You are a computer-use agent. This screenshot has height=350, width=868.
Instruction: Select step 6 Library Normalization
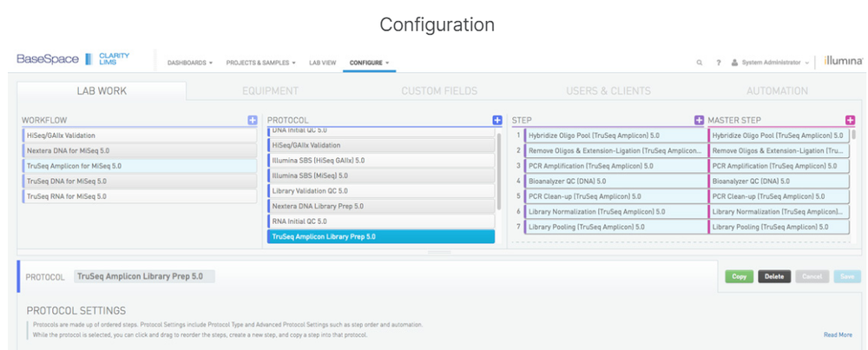coord(615,212)
